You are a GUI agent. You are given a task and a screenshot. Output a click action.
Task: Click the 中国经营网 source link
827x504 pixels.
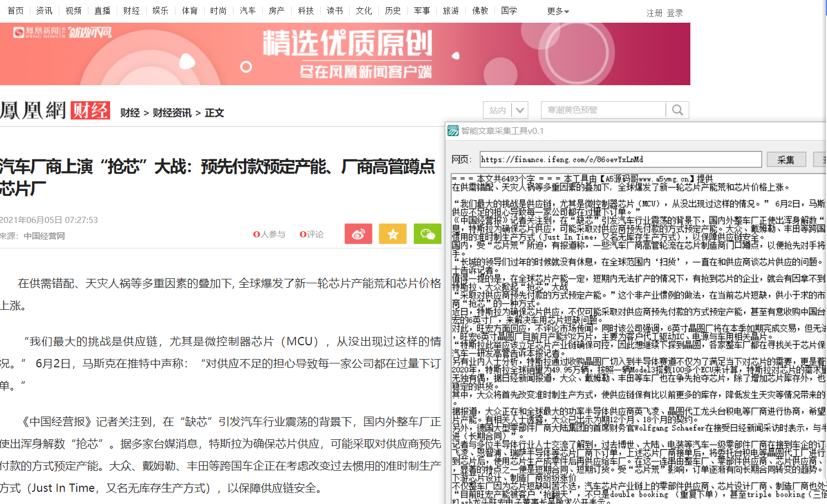44,236
